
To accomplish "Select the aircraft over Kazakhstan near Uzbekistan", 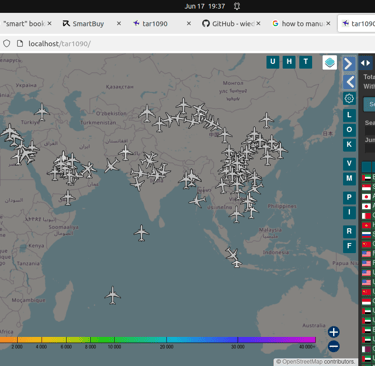I will 147,113.
